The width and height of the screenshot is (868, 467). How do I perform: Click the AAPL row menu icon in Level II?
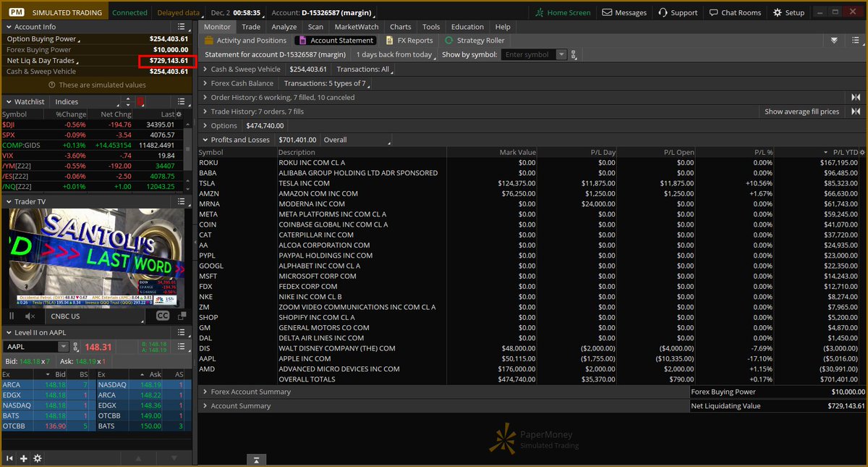pos(183,348)
